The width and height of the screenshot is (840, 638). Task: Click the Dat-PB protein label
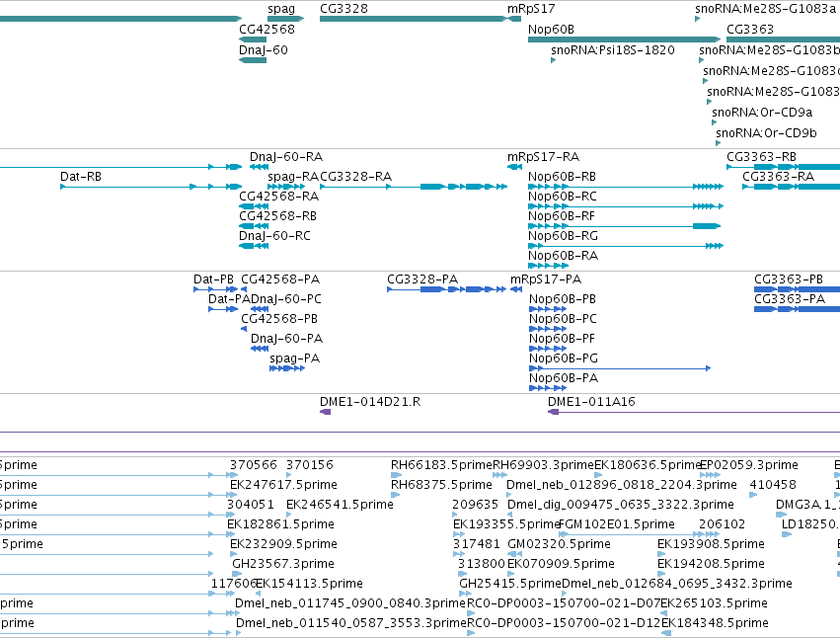click(x=213, y=279)
